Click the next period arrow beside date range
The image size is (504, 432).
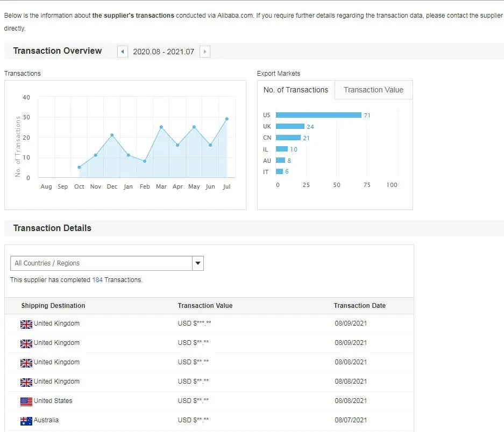(204, 52)
